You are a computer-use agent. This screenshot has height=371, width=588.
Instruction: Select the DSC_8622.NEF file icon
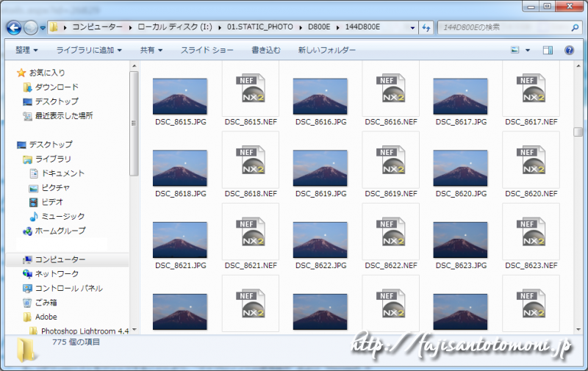tap(391, 231)
